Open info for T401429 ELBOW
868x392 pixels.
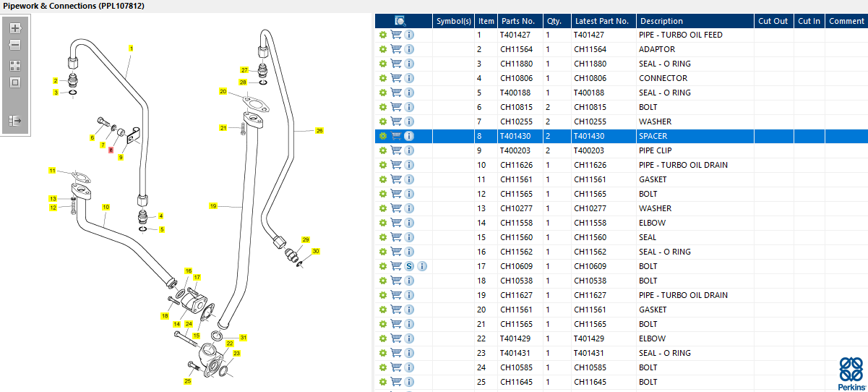[x=409, y=338]
